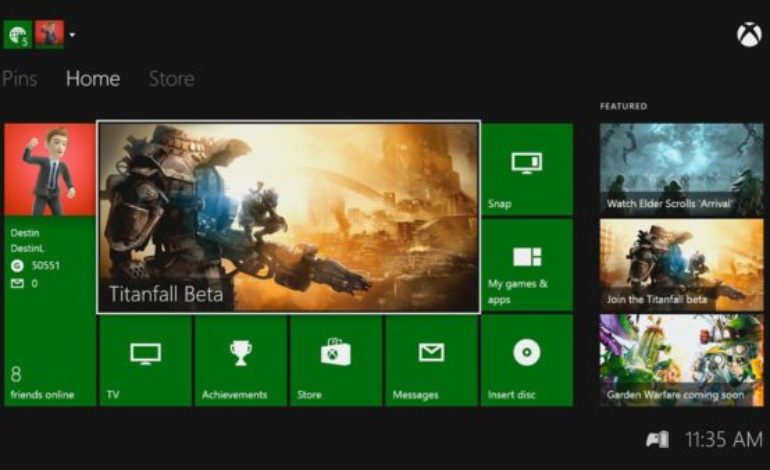
Task: Click the controller status icon near clock
Action: pyautogui.click(x=657, y=439)
